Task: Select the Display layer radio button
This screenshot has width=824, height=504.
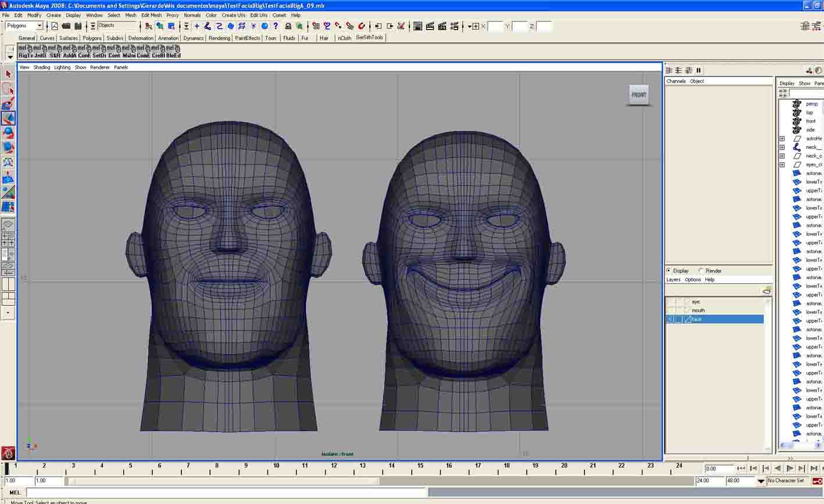Action: tap(669, 271)
